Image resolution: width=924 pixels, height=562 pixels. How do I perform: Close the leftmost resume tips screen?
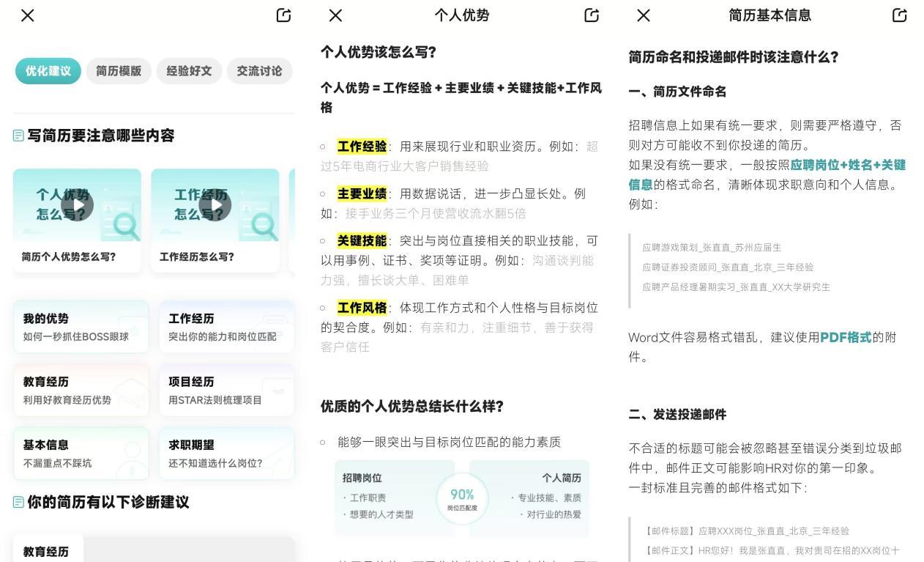(28, 15)
